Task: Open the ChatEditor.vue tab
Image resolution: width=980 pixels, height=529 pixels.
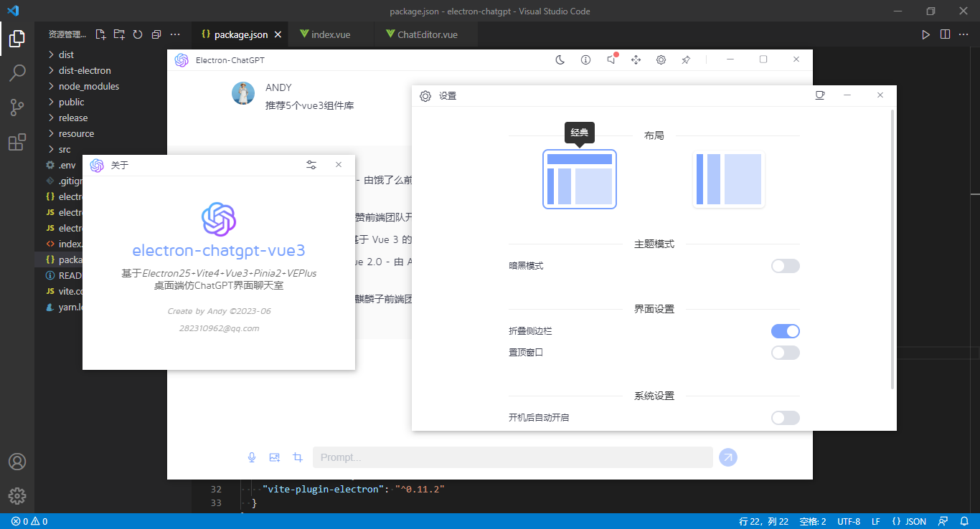Action: coord(426,34)
